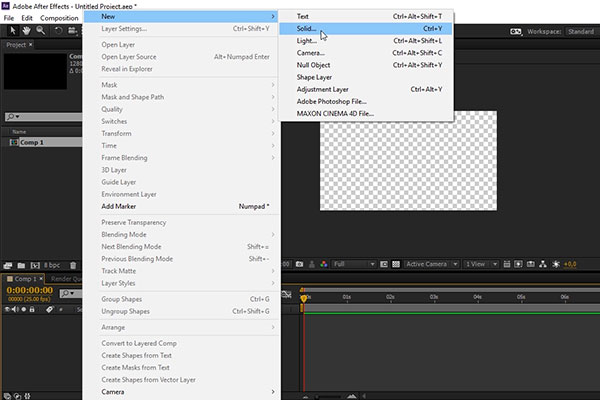Open the Project panel search dropdown
Screen dimensions: 600x400
[13, 116]
